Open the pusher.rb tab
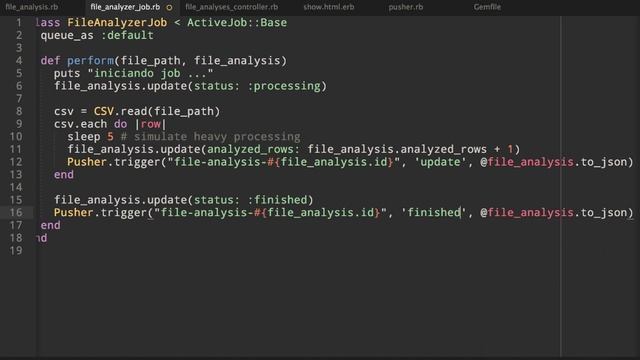Screen dimensions: 640x360 405,7
